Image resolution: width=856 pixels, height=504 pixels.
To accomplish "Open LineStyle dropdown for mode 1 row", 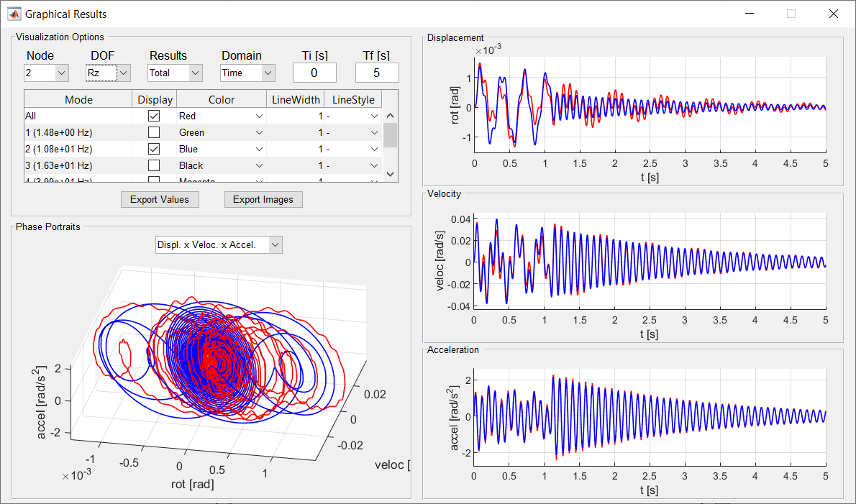I will (352, 132).
